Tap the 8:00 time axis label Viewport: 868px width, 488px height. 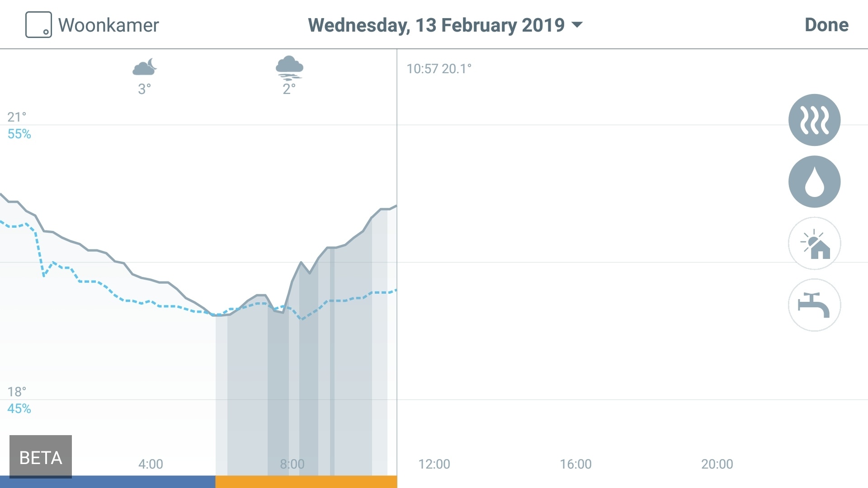click(292, 464)
